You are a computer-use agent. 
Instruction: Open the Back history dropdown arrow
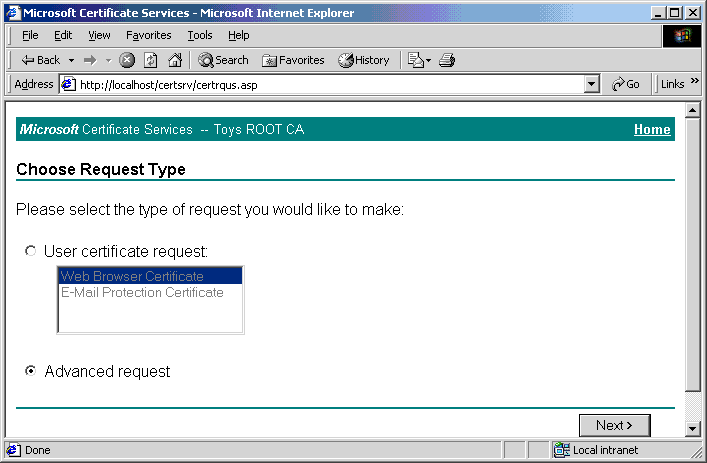click(x=71, y=60)
